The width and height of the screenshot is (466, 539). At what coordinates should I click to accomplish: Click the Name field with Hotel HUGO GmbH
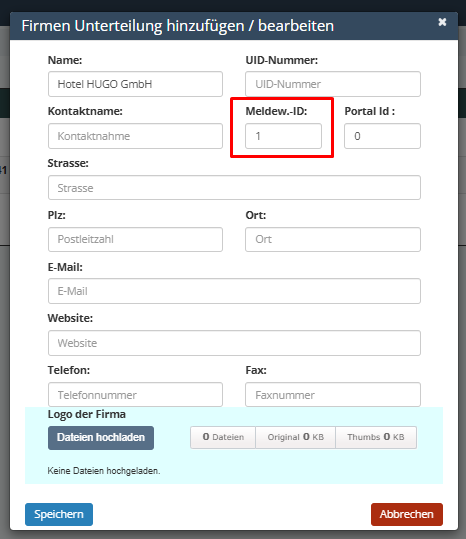[x=135, y=84]
